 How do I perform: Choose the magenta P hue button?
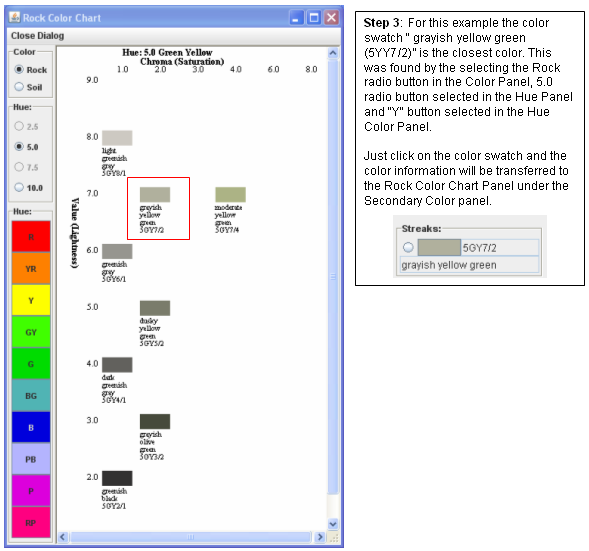[x=31, y=491]
